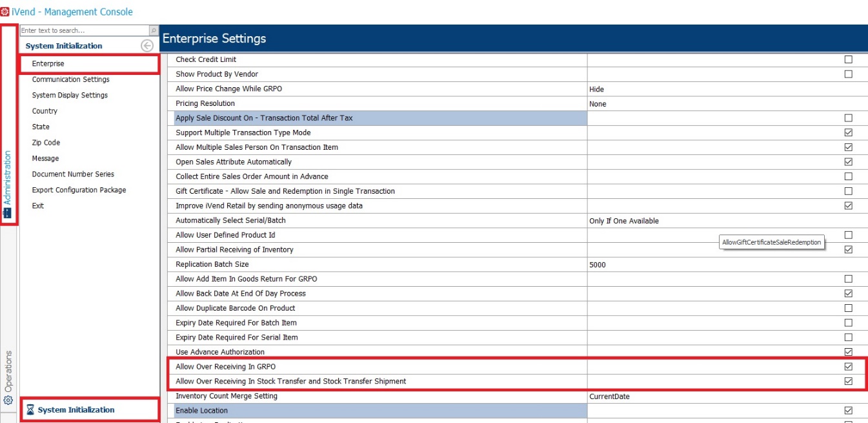This screenshot has width=868, height=423.
Task: Uncheck Enable Location checkbox
Action: [848, 411]
